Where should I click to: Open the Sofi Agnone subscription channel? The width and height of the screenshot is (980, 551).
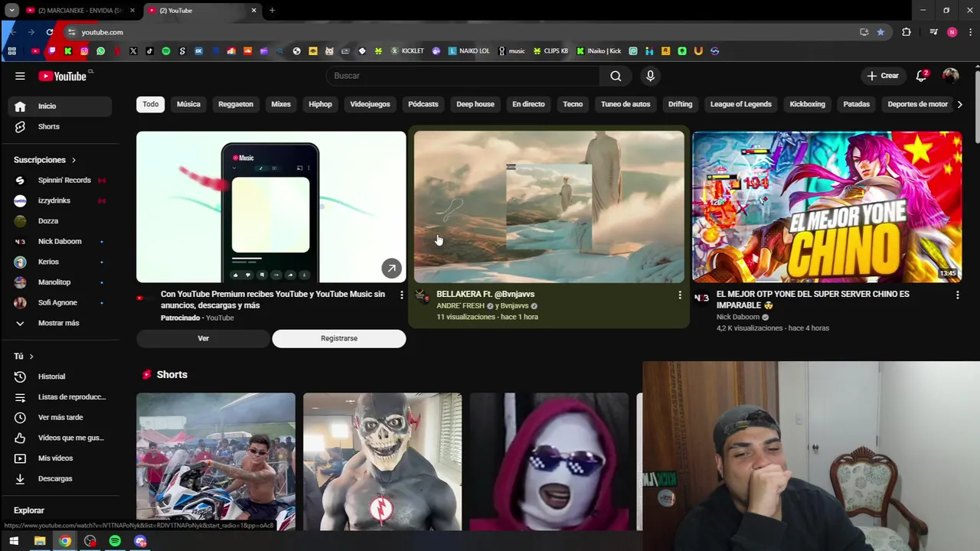pyautogui.click(x=60, y=302)
